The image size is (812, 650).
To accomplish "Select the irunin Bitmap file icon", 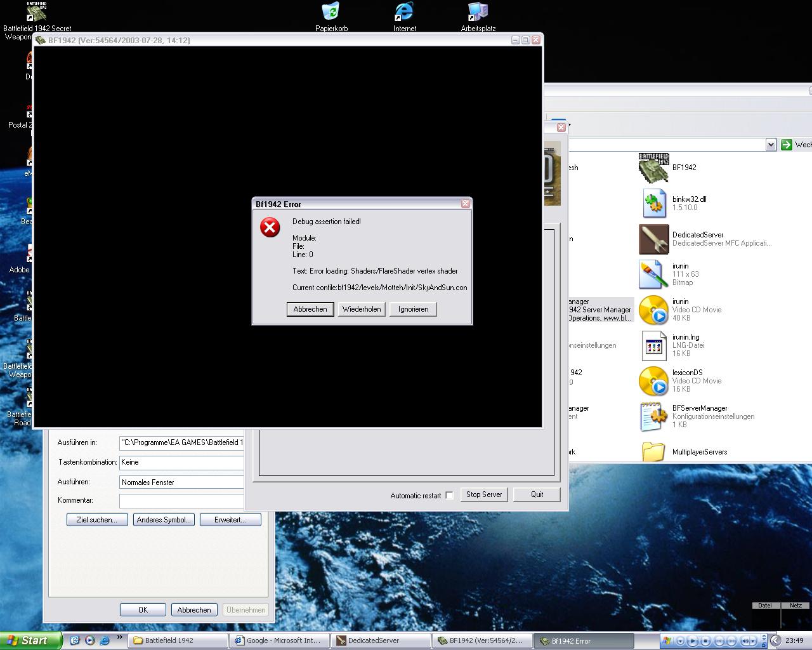I will tap(653, 274).
